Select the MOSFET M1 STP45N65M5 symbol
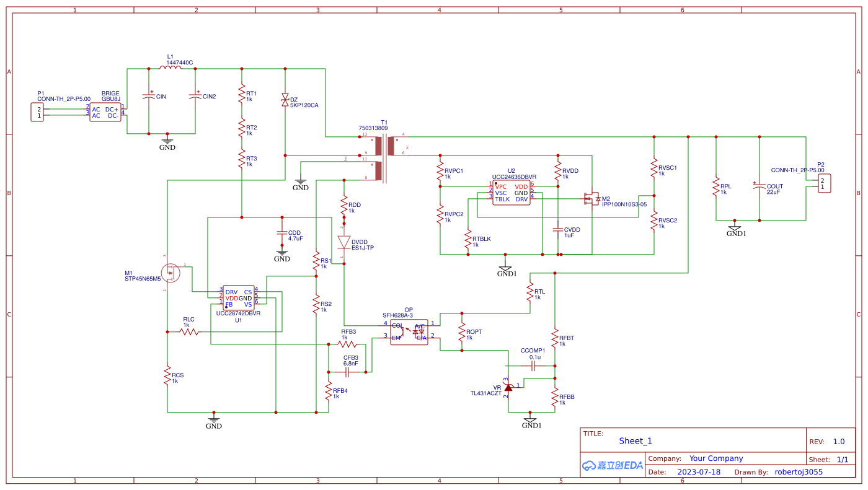This screenshot has height=490, width=868. (x=172, y=273)
